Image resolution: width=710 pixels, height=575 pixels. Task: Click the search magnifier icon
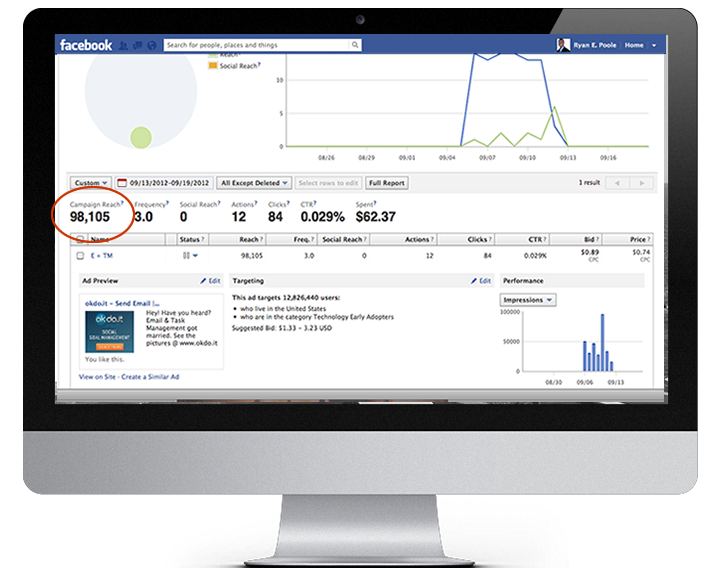tap(355, 45)
